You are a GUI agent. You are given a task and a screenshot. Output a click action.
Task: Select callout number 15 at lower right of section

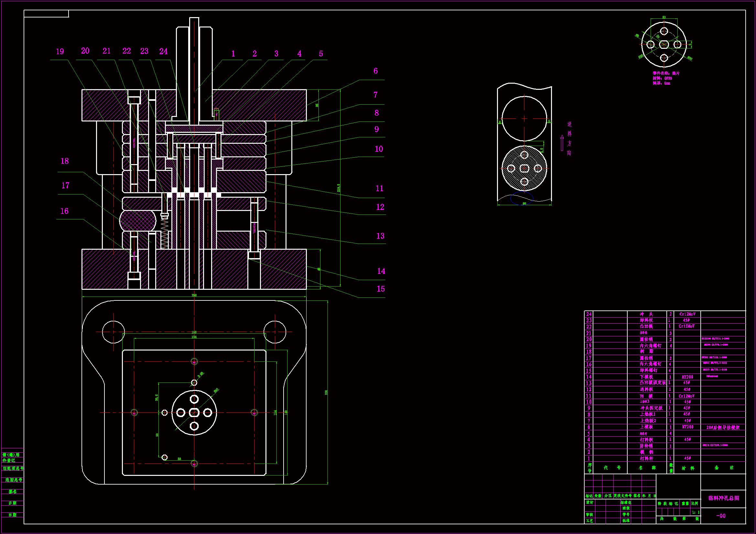coord(380,289)
